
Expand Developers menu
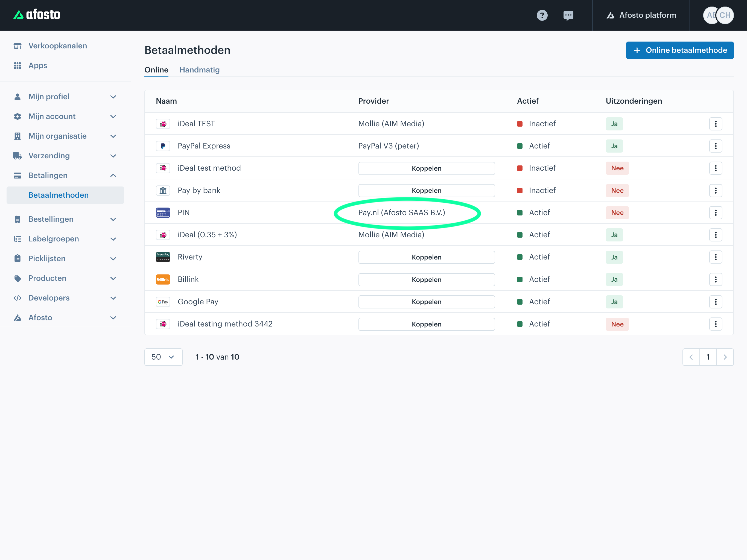pyautogui.click(x=65, y=297)
